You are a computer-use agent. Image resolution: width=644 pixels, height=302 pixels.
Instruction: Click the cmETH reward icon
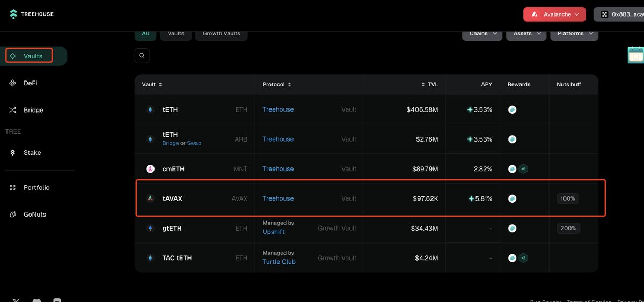pyautogui.click(x=513, y=169)
